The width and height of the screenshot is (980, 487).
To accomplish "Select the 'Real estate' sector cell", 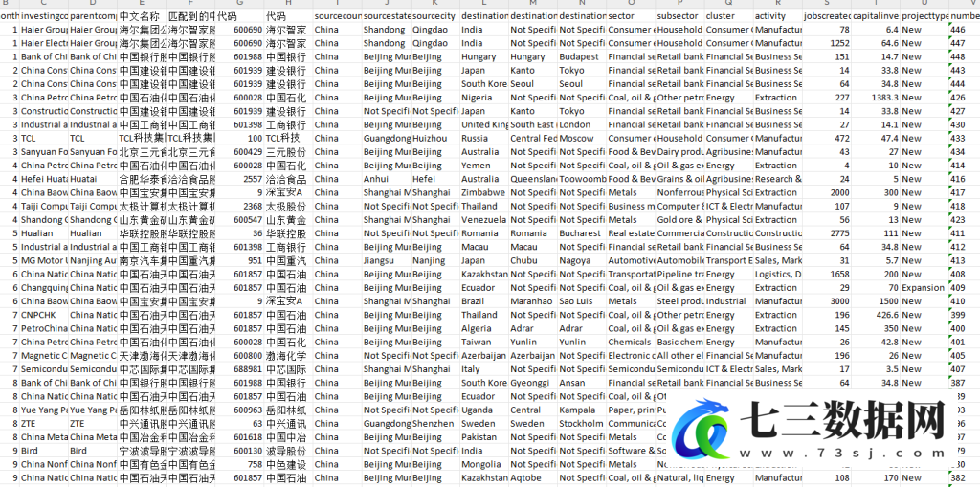I will pyautogui.click(x=631, y=233).
